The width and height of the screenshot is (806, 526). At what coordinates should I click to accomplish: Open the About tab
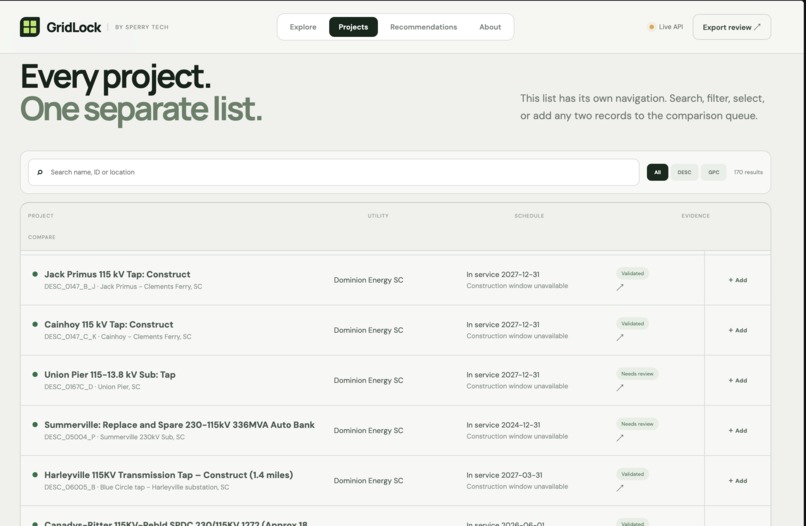[x=490, y=27]
